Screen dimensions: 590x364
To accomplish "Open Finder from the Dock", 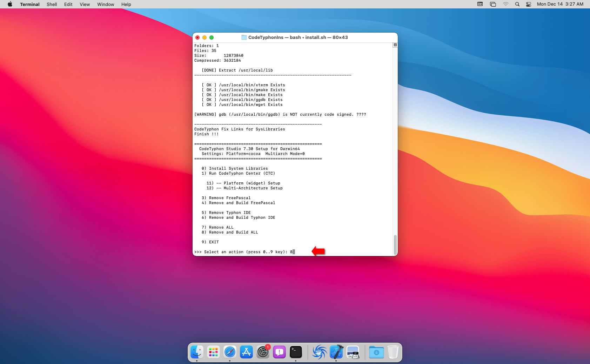I will [197, 352].
